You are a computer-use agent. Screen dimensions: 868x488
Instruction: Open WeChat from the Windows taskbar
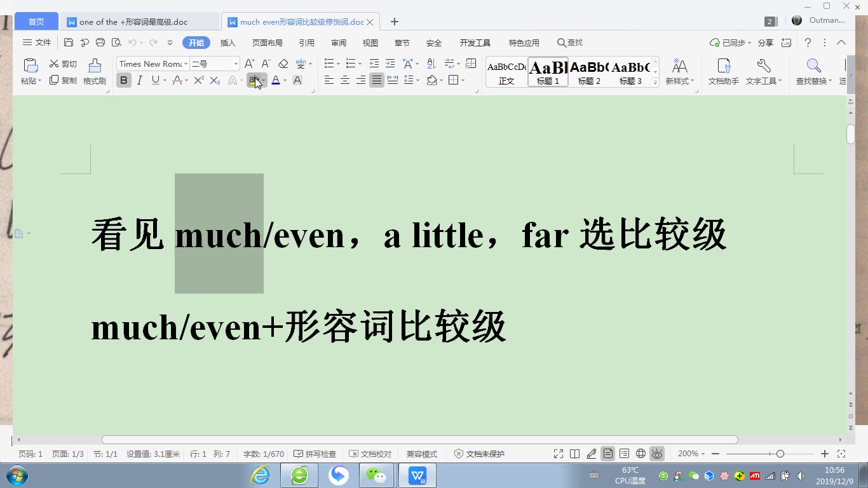tap(377, 475)
